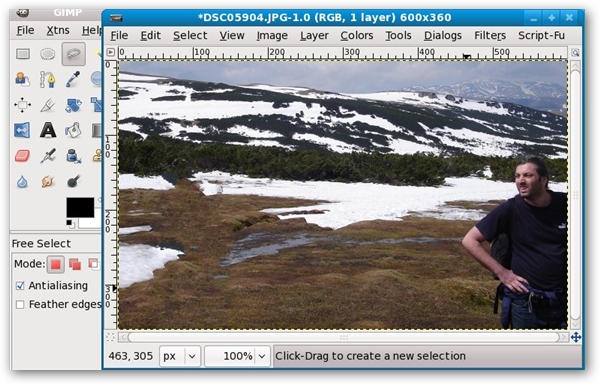Reset colors with the small black/white icon
Screen dimensions: 600x385
(70, 223)
